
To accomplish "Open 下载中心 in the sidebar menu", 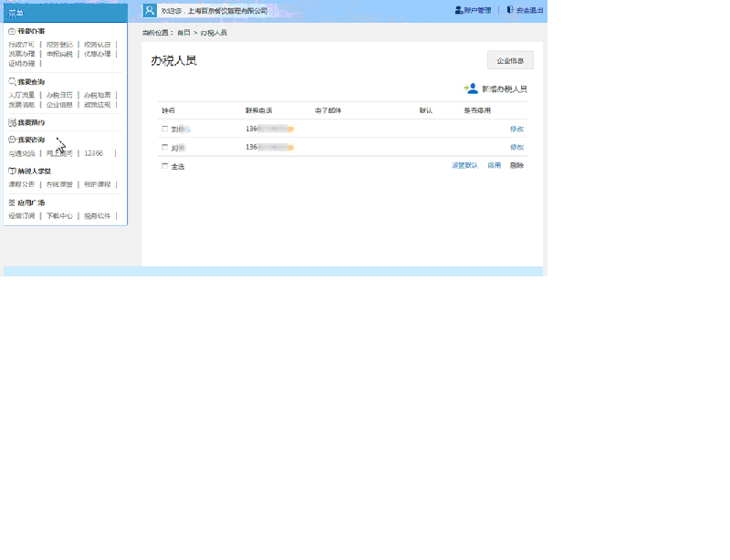I will tap(59, 216).
